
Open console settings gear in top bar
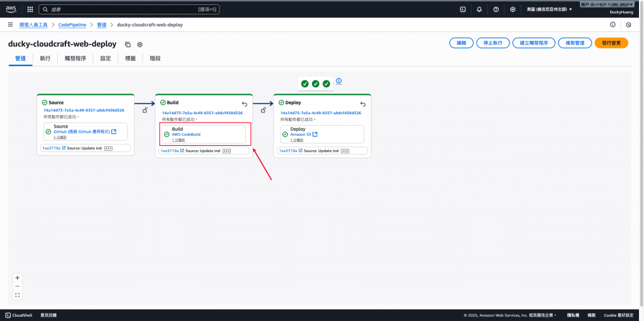click(x=513, y=9)
